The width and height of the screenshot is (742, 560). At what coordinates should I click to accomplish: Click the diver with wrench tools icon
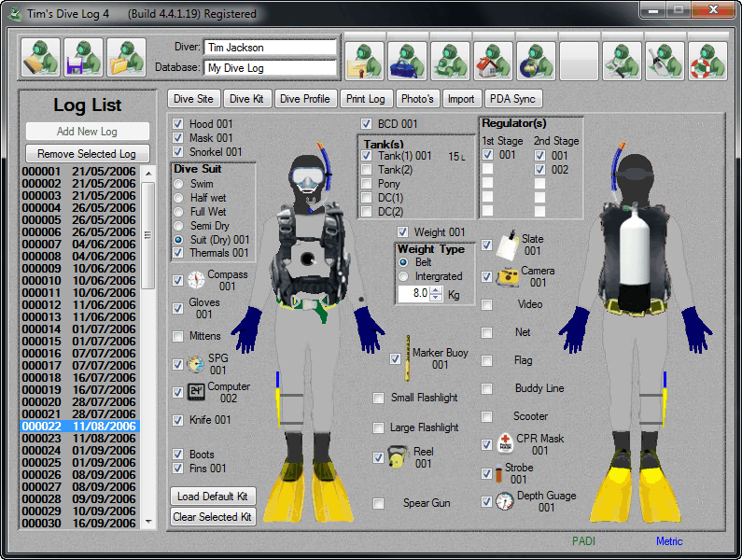coord(622,61)
